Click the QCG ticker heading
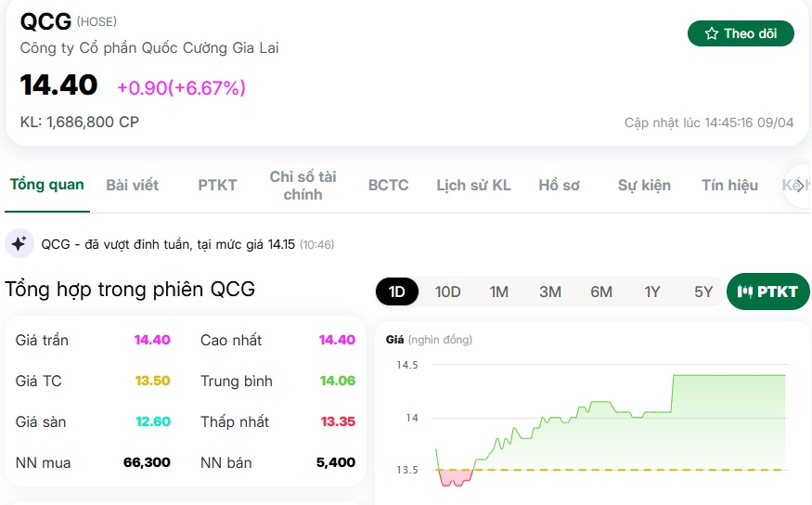The height and width of the screenshot is (505, 812). coord(45,21)
